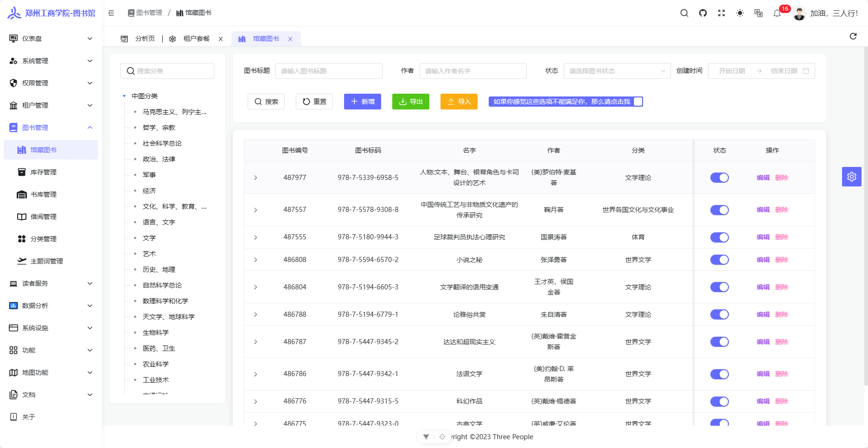
Task: Focus the 搜索分类 category search box
Action: [x=167, y=71]
